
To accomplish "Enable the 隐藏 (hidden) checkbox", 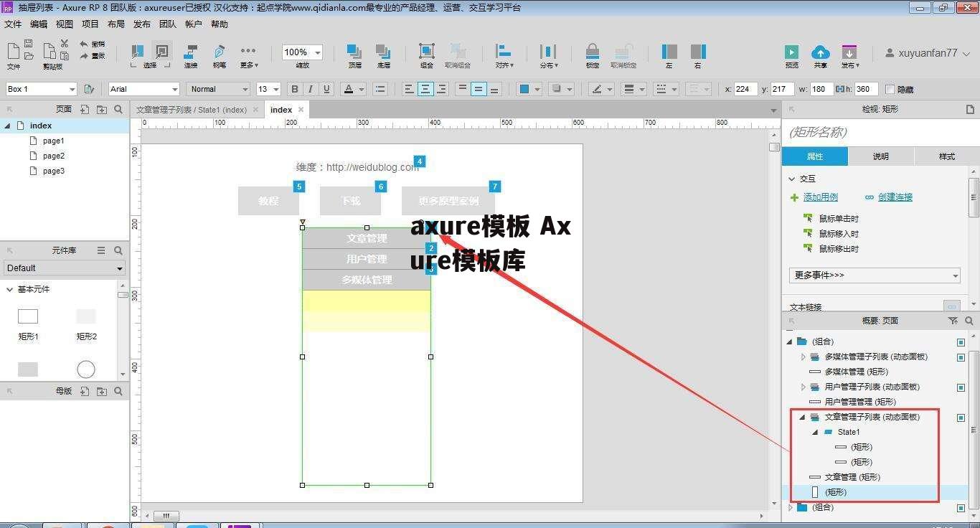I will pos(890,89).
